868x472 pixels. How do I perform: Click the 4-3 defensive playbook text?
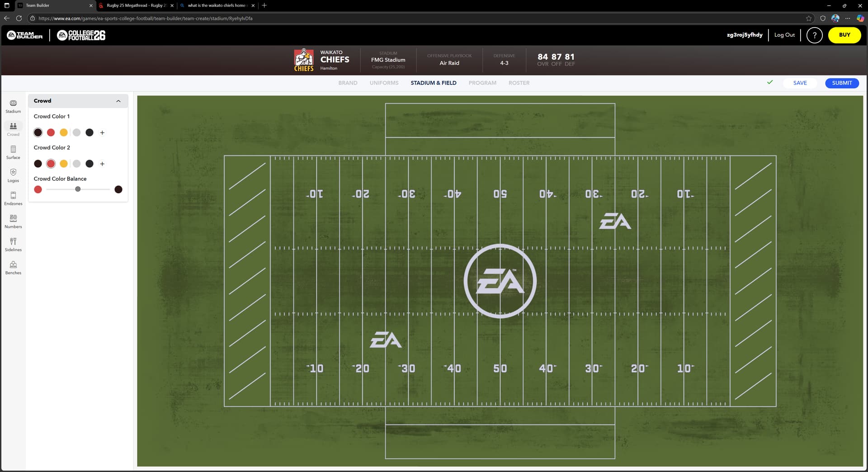click(504, 63)
